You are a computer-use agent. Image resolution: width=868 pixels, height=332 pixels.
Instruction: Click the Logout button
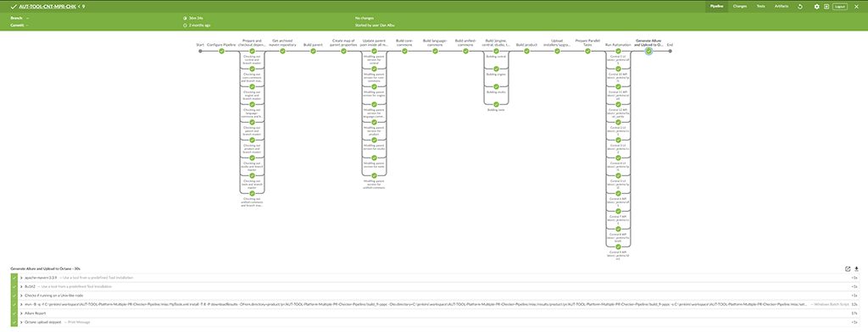pos(840,7)
